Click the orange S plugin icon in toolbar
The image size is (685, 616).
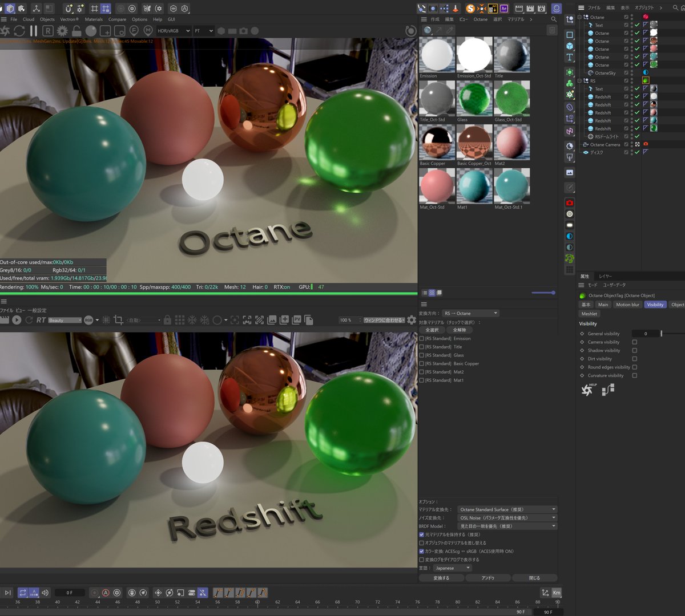click(470, 9)
